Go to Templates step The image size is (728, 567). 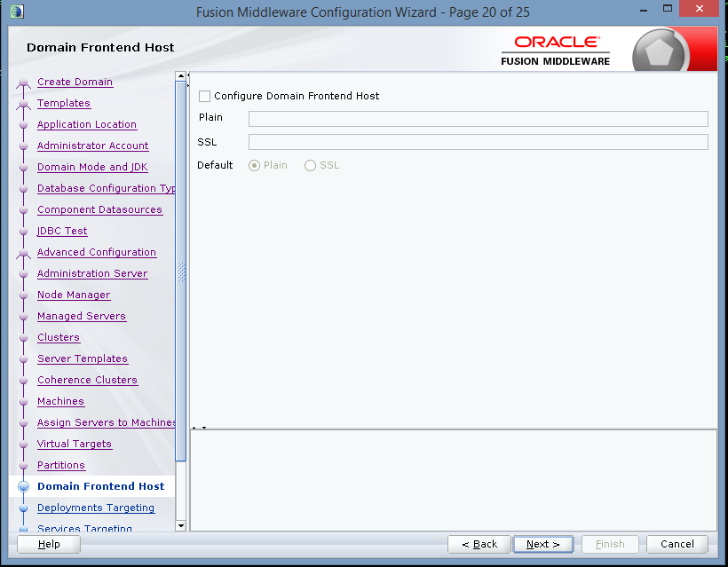tap(64, 104)
